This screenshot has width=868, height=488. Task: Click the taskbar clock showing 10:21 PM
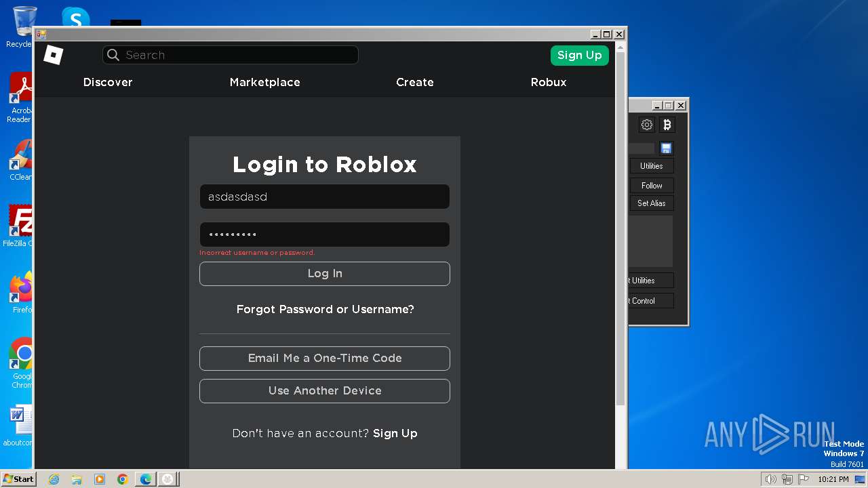pos(833,479)
